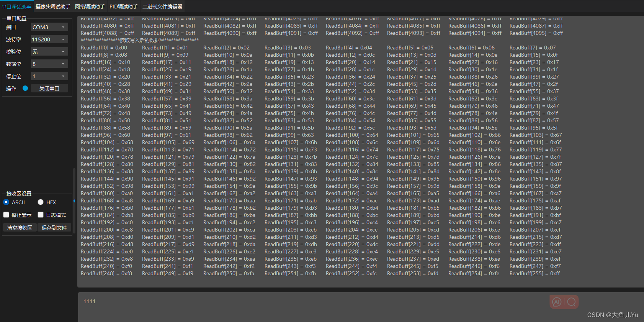Screen dimensions: 644x322
Task: Click the text ReadBuff[221] = 0xdd
Action: (x=413, y=244)
